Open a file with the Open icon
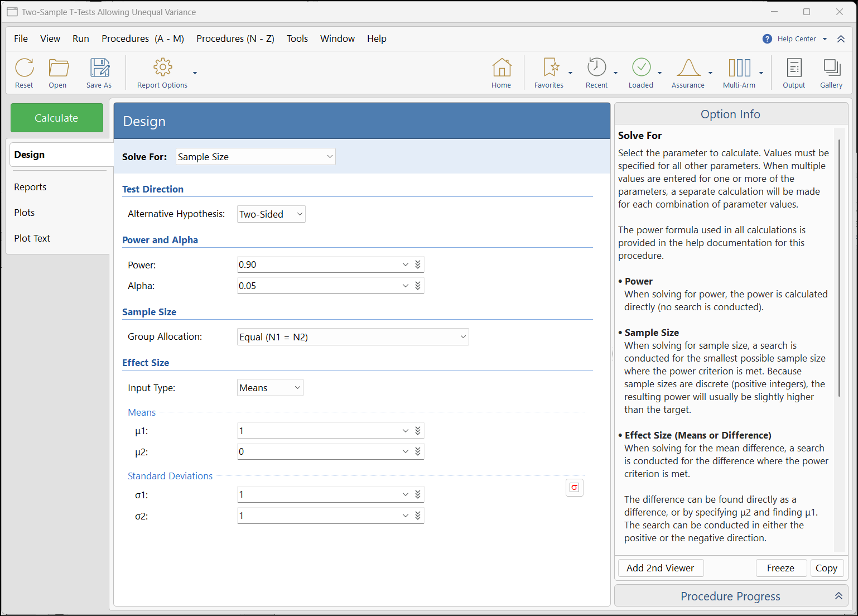Screen dimensions: 858x616 point(58,68)
